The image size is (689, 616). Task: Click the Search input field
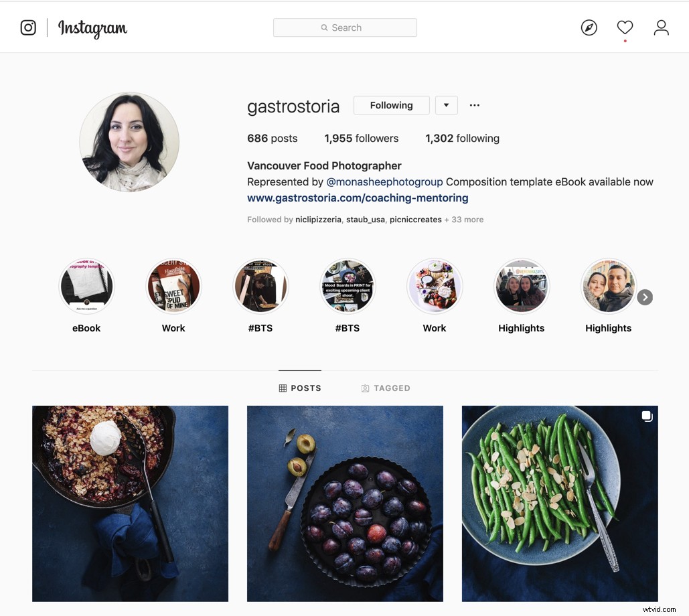pyautogui.click(x=345, y=27)
